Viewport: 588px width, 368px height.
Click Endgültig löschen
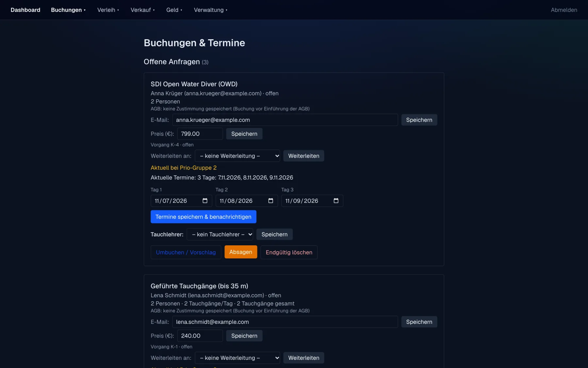pyautogui.click(x=289, y=252)
